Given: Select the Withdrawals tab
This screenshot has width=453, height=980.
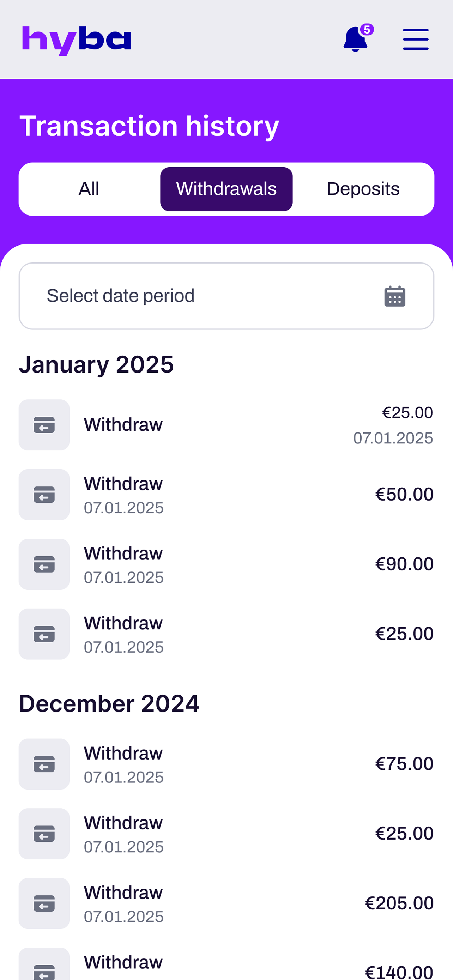Looking at the screenshot, I should (x=226, y=189).
